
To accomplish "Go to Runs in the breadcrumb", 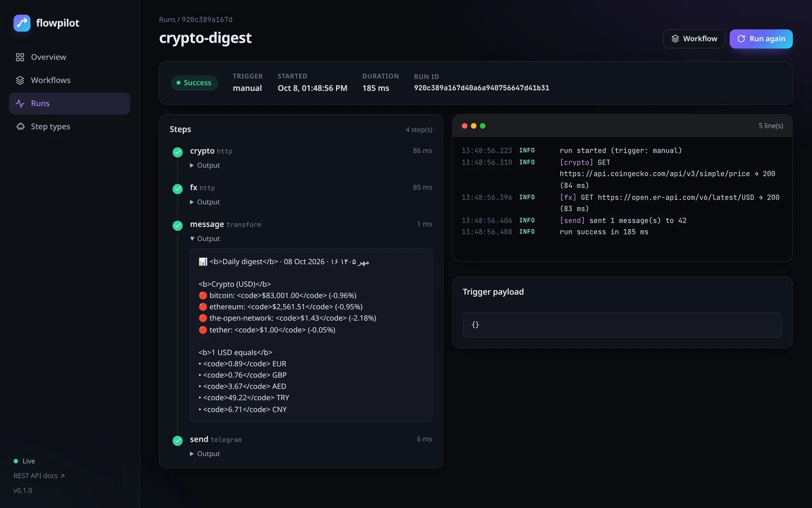I will pos(167,20).
